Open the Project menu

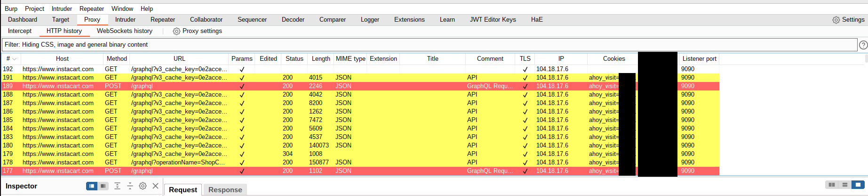pos(34,8)
